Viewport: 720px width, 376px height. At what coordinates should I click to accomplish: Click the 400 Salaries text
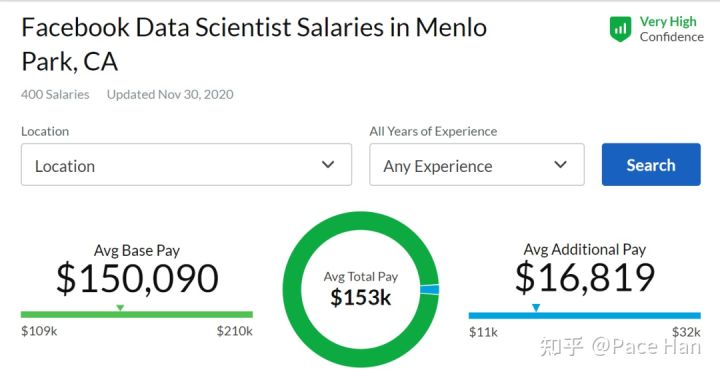tap(55, 94)
